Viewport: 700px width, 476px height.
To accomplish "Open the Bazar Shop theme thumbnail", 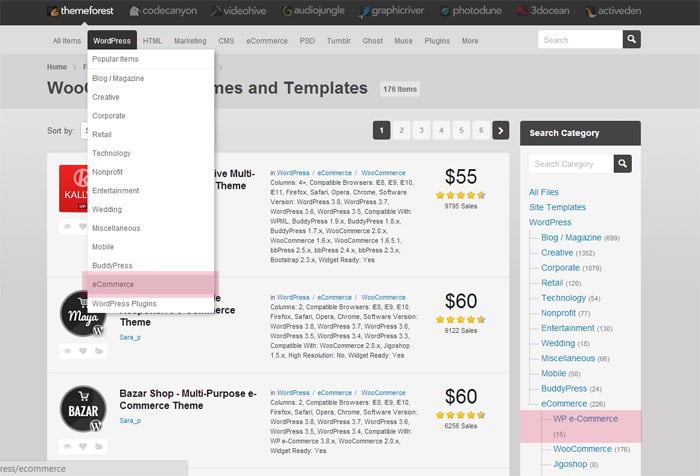I will click(x=83, y=407).
